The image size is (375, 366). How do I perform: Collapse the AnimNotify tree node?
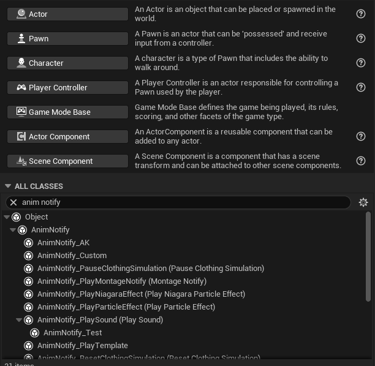[x=13, y=230]
